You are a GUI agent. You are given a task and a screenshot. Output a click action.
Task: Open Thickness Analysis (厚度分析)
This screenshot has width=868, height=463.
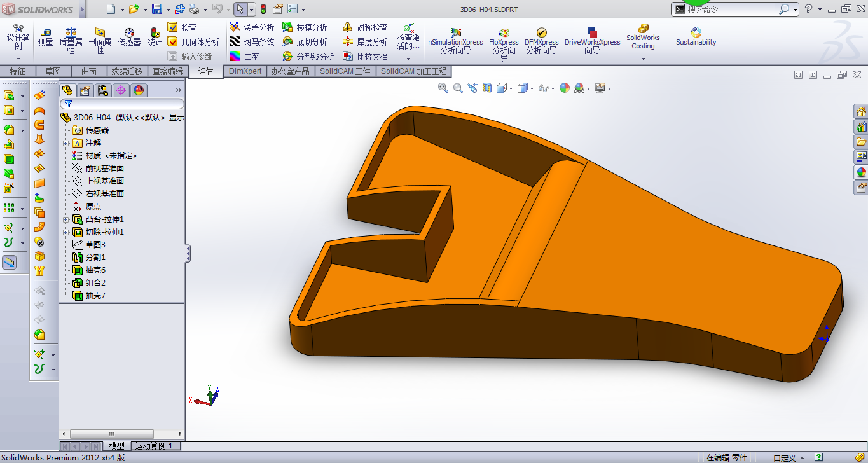[x=365, y=42]
